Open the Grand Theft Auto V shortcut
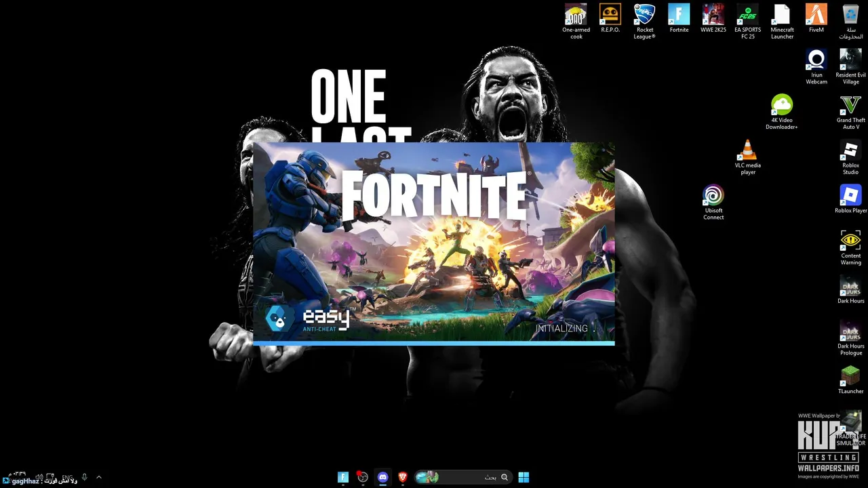This screenshot has width=868, height=488. 850,113
